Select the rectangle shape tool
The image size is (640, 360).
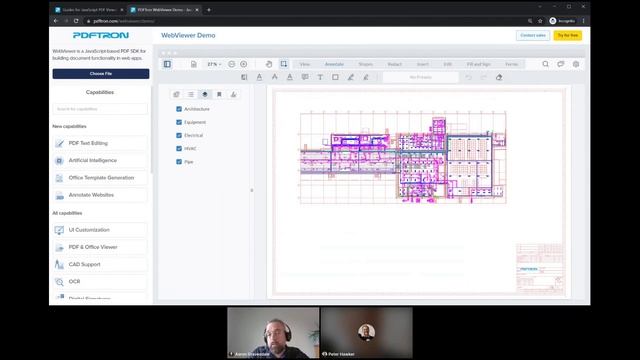tap(335, 77)
